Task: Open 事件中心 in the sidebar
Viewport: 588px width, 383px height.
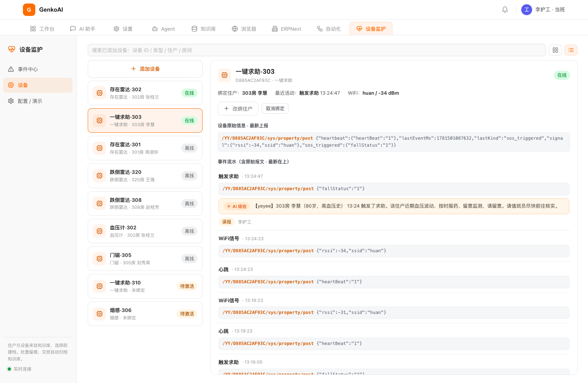Action: [x=38, y=69]
